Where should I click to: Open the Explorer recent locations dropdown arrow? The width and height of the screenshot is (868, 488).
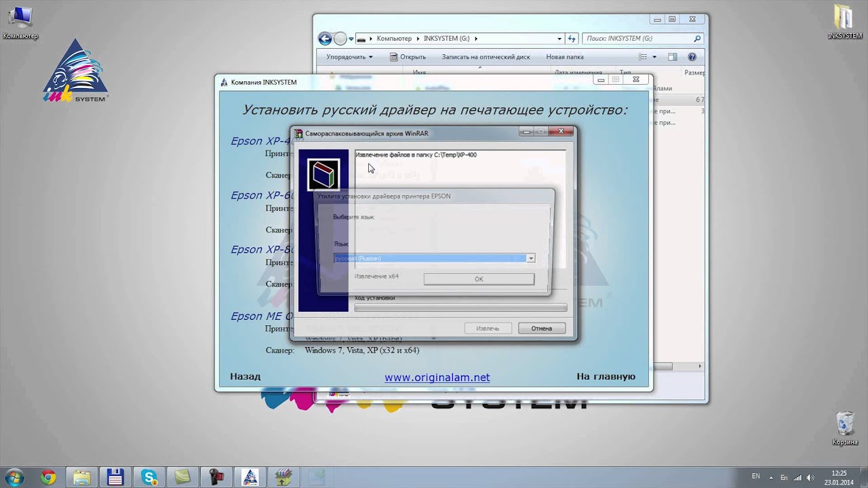coord(351,39)
